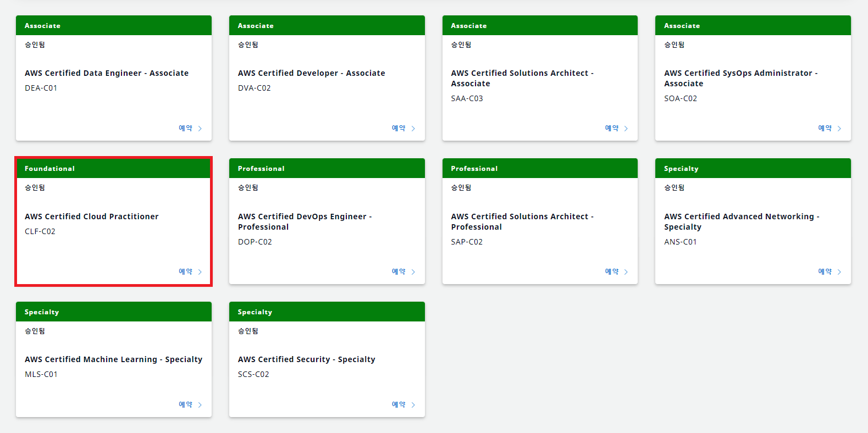
Task: Select AWS Certified Solutions Architect - Associate title
Action: (522, 78)
